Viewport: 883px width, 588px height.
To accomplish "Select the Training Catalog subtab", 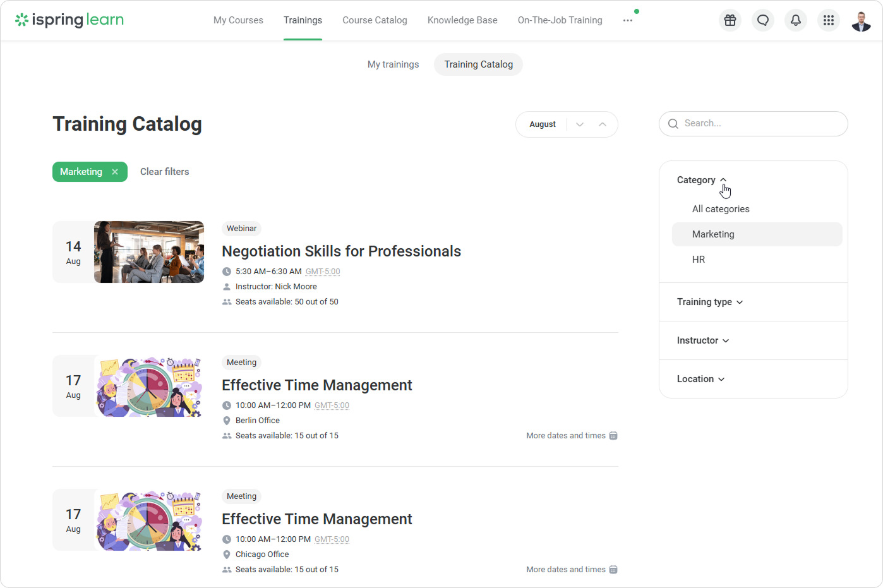I will click(478, 64).
